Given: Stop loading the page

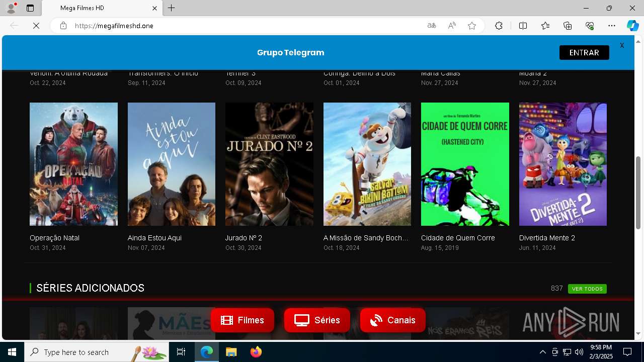Looking at the screenshot, I should tap(36, 26).
